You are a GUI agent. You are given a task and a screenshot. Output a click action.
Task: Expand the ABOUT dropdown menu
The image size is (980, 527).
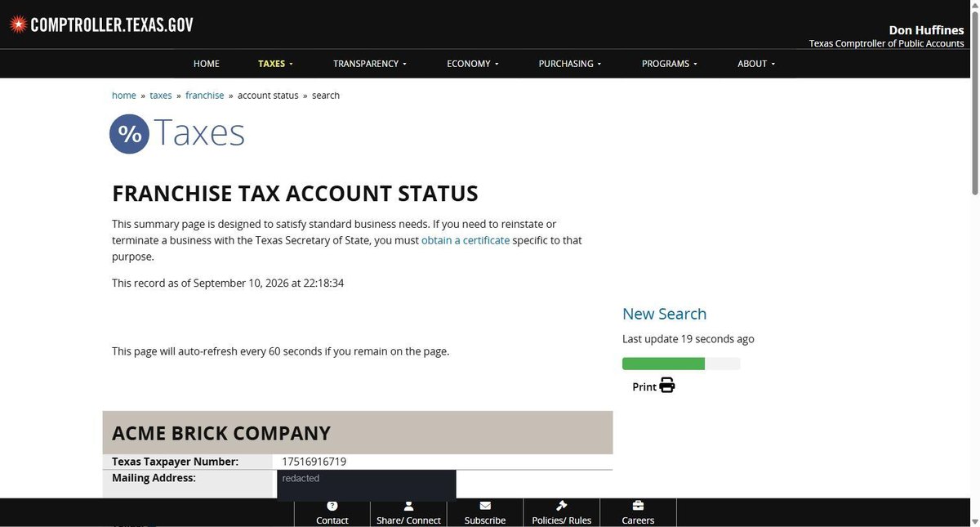756,64
